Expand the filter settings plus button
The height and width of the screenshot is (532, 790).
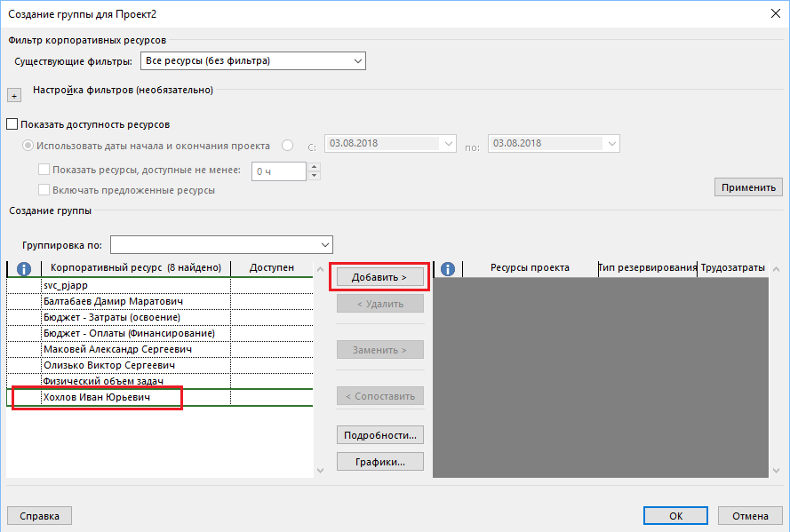14,95
